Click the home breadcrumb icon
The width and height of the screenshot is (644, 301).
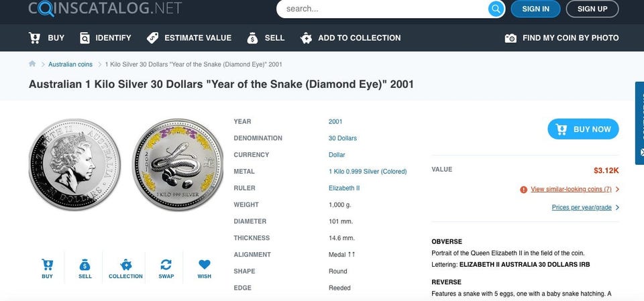(32, 64)
